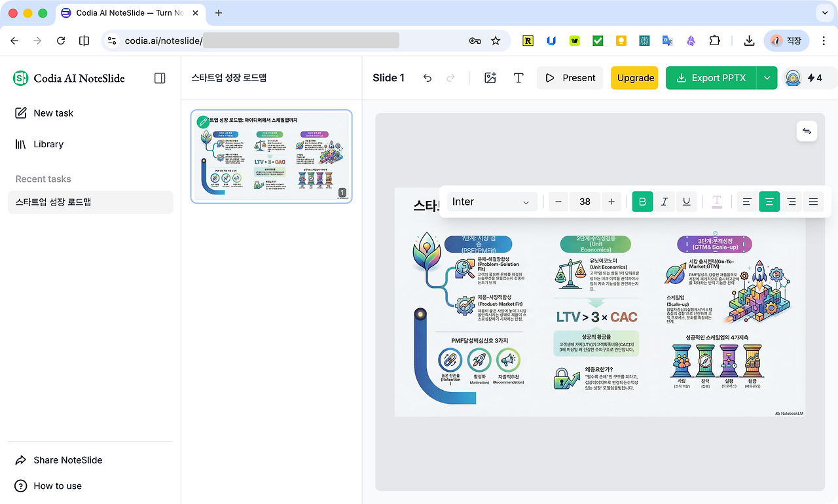Click the Codia AI NoteSlide logo
Screen dimensions: 838x504
click(x=69, y=78)
